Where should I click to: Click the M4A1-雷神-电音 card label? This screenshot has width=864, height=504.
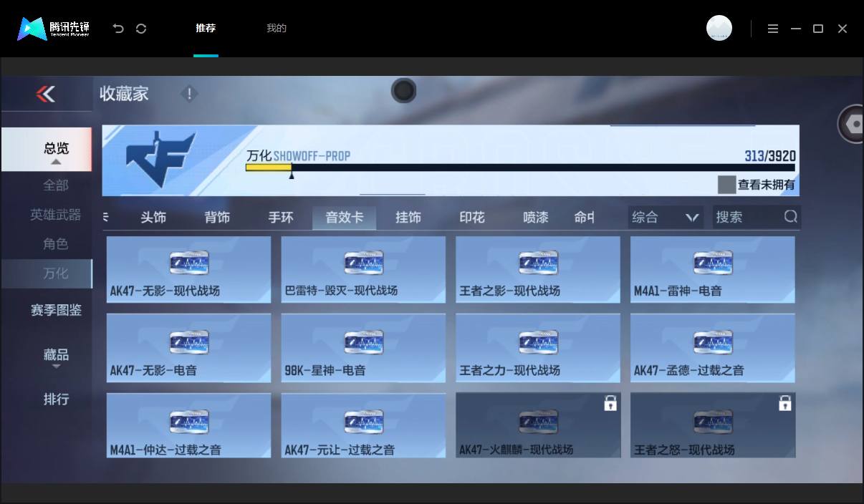point(678,291)
